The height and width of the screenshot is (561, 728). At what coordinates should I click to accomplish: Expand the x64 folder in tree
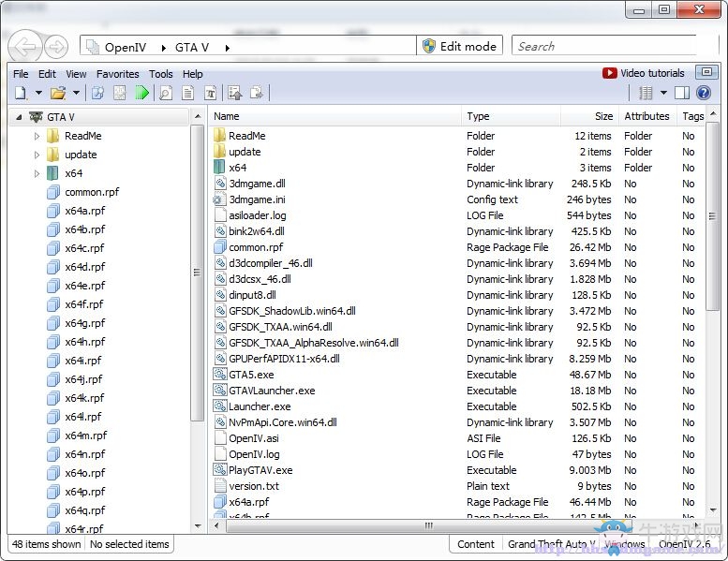pyautogui.click(x=37, y=173)
